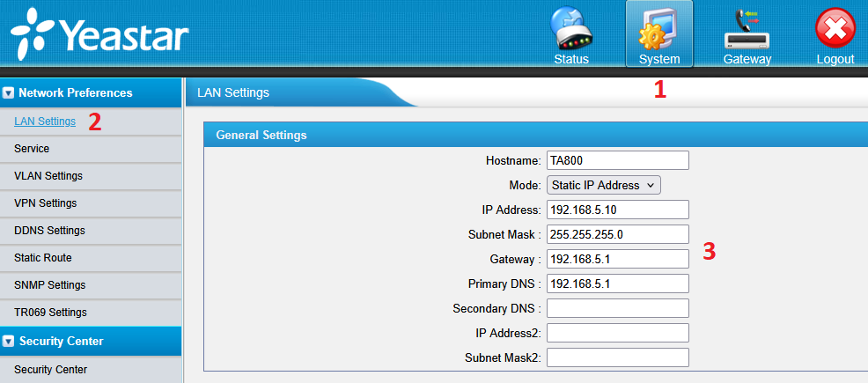Click the Gateway address field
The image size is (868, 383).
click(617, 259)
